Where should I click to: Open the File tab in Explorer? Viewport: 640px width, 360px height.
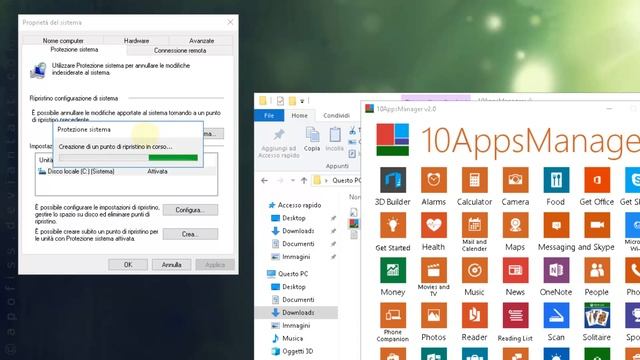[269, 116]
